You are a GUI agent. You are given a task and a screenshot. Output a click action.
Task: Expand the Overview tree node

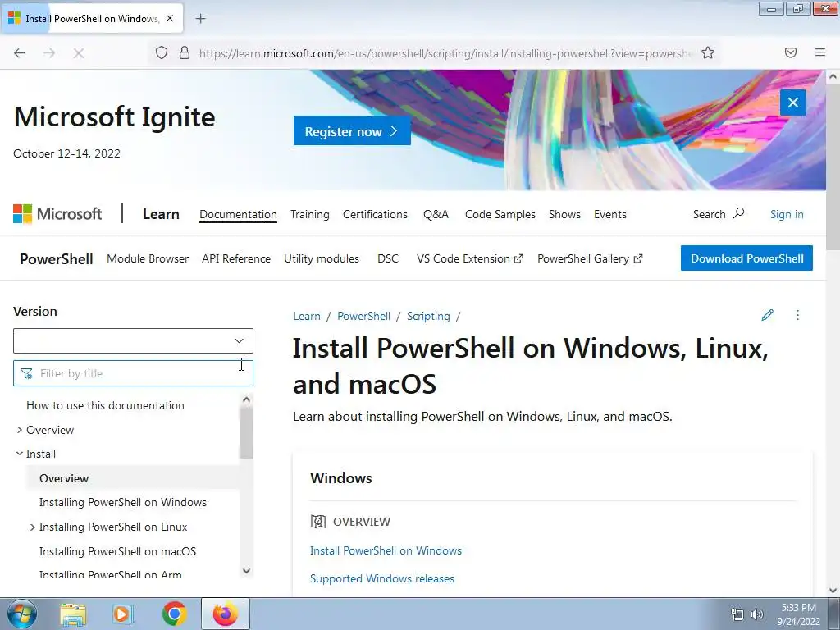20,430
